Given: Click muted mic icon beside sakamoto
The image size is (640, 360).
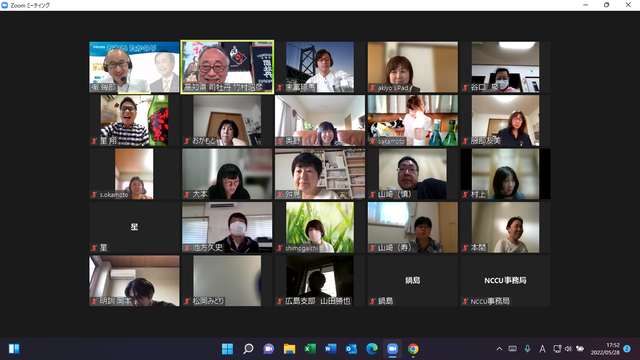Looking at the screenshot, I should tap(372, 141).
